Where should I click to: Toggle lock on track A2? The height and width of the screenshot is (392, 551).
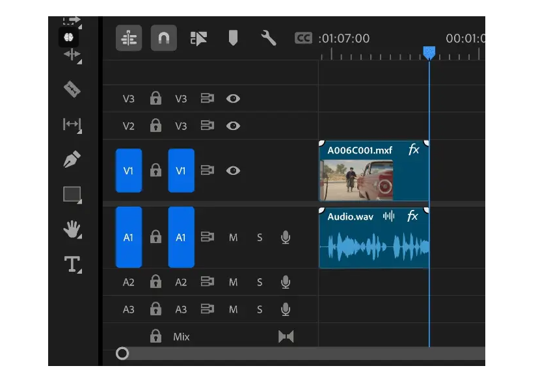(155, 281)
